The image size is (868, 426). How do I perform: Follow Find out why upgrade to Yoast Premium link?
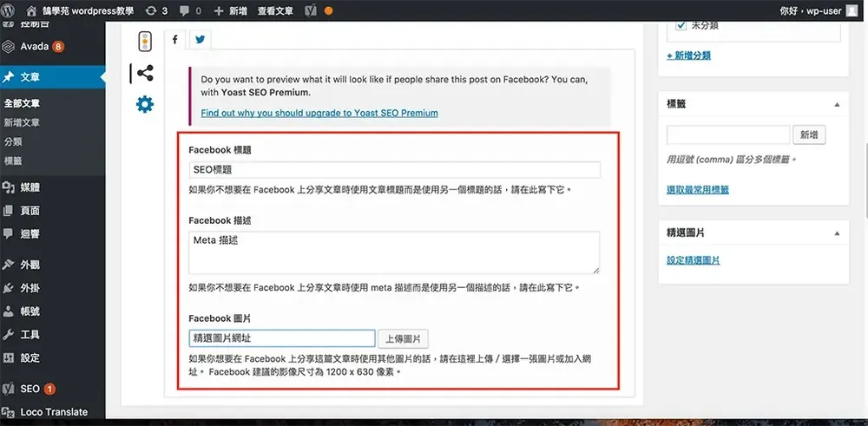[319, 113]
